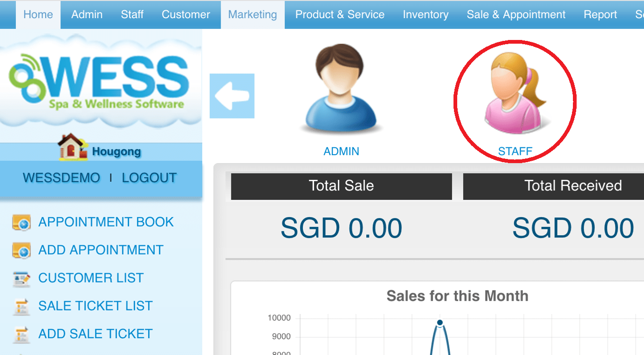644x355 pixels.
Task: Click the chart peak data point
Action: click(x=440, y=322)
